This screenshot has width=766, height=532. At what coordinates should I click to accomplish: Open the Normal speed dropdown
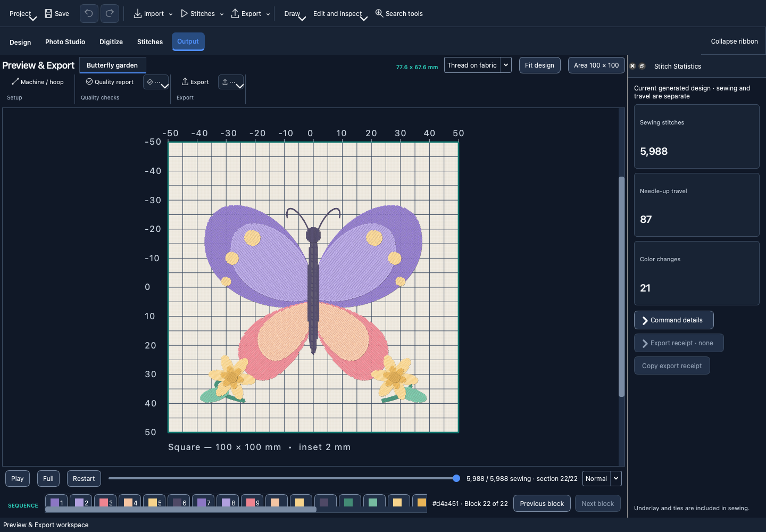[602, 479]
